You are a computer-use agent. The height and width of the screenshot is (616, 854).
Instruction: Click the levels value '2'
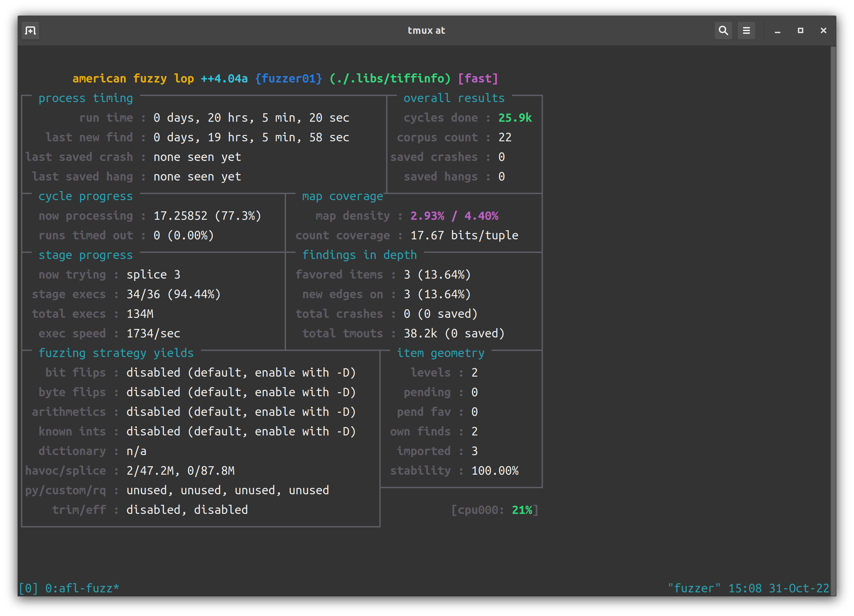tap(474, 372)
